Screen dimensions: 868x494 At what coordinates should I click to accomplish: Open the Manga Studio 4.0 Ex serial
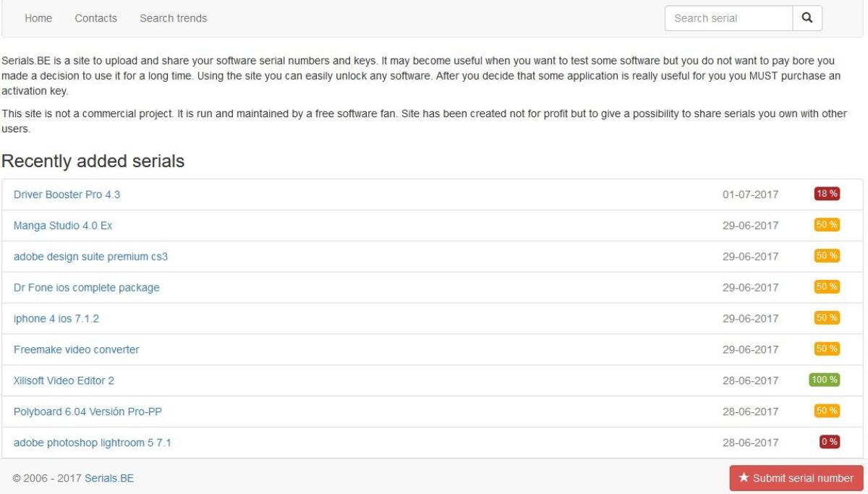click(x=63, y=226)
